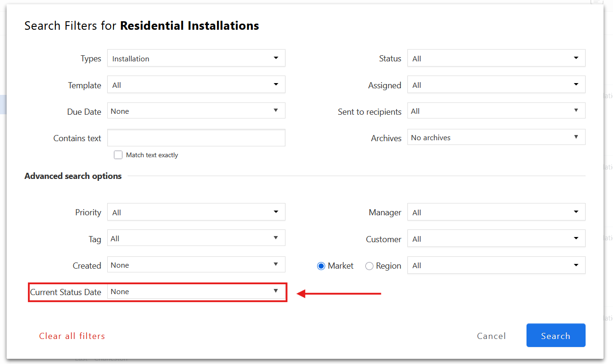Select the Region radio button

tap(370, 266)
